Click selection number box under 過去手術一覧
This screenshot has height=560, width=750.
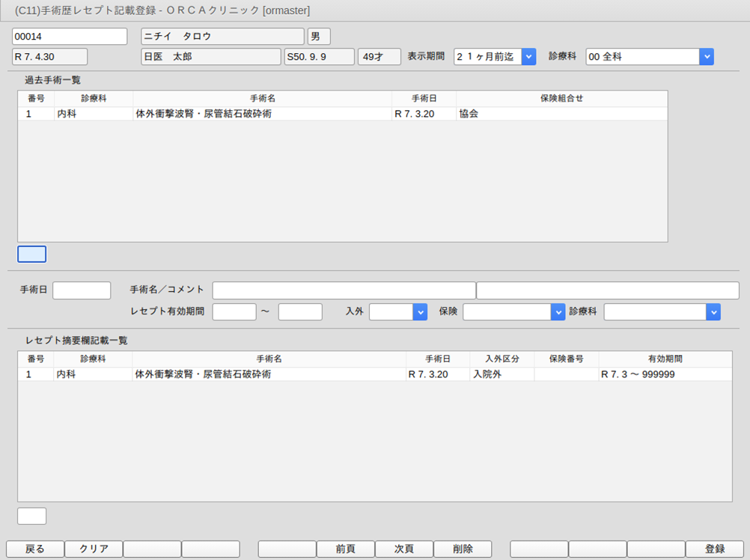click(x=31, y=254)
